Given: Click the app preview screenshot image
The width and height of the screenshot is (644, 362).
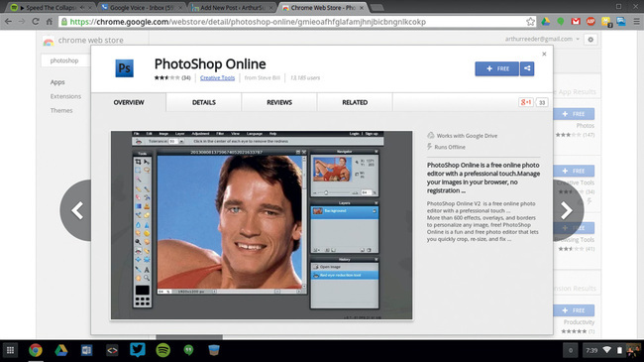Looking at the screenshot, I should [x=262, y=225].
